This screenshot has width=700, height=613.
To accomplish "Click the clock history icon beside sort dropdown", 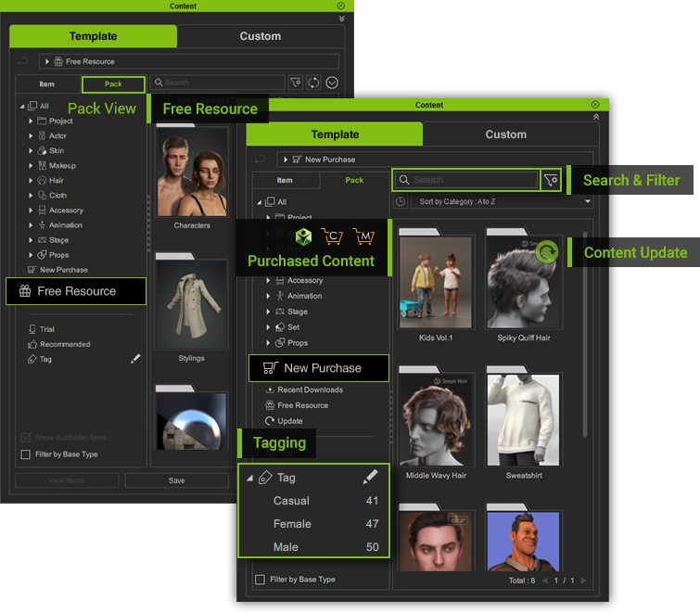I will [401, 201].
